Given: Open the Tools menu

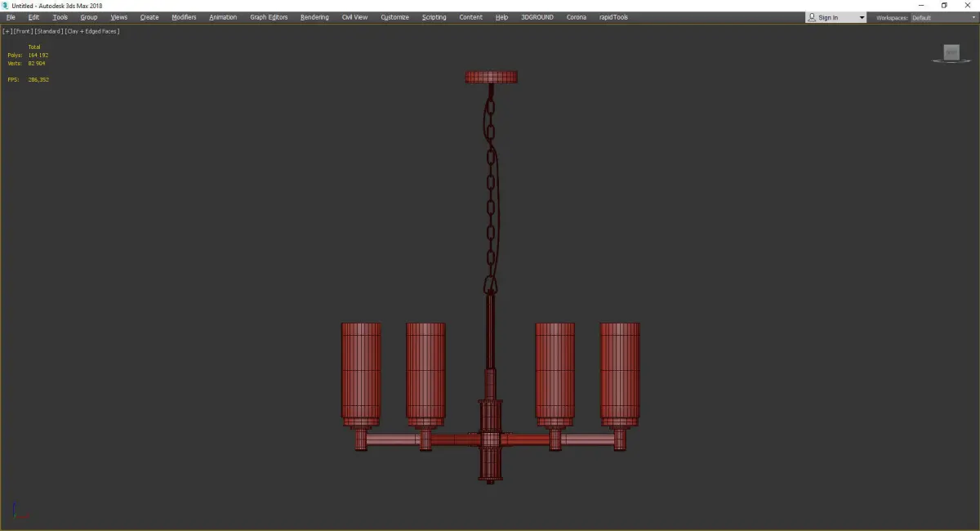Looking at the screenshot, I should 60,17.
